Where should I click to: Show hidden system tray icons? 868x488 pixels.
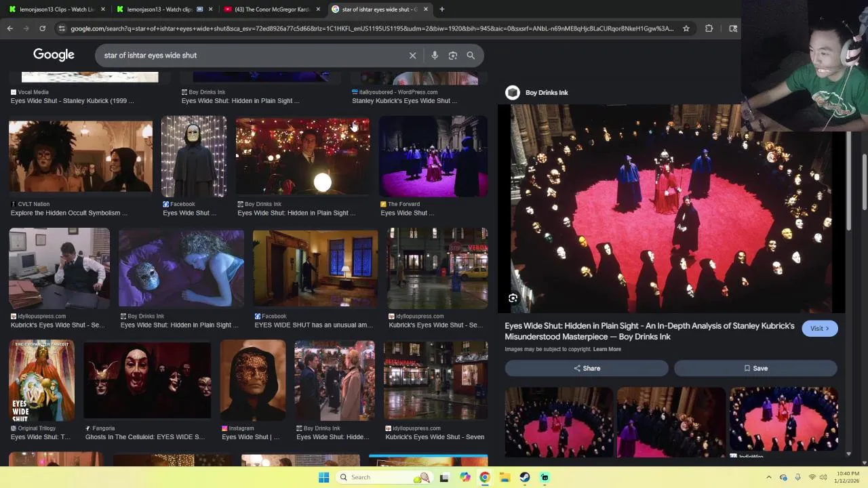[769, 477]
